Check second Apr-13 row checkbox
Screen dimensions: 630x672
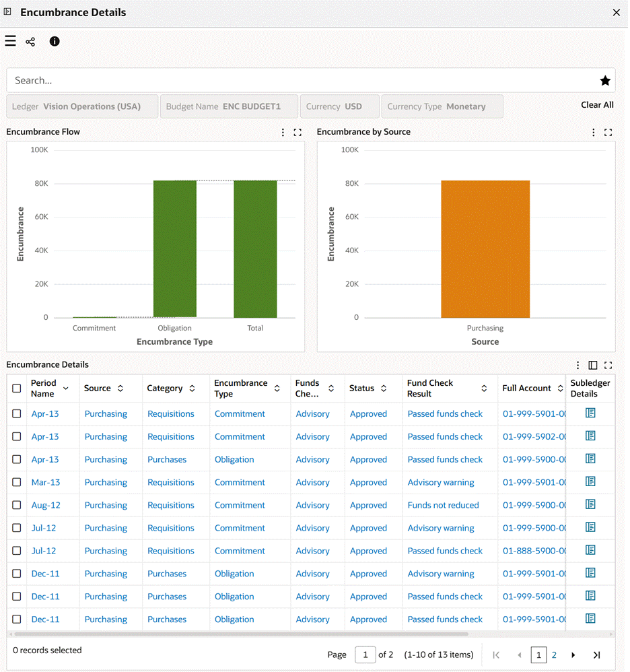click(x=17, y=436)
